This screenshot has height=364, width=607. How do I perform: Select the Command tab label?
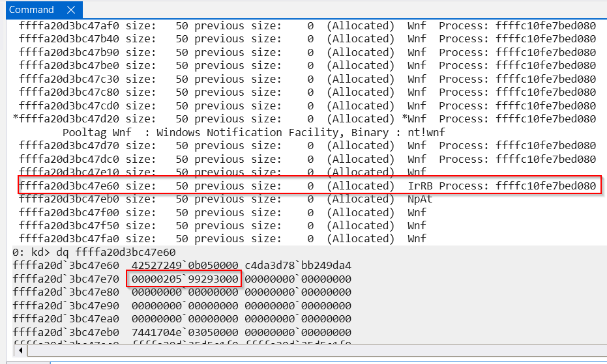(x=31, y=10)
